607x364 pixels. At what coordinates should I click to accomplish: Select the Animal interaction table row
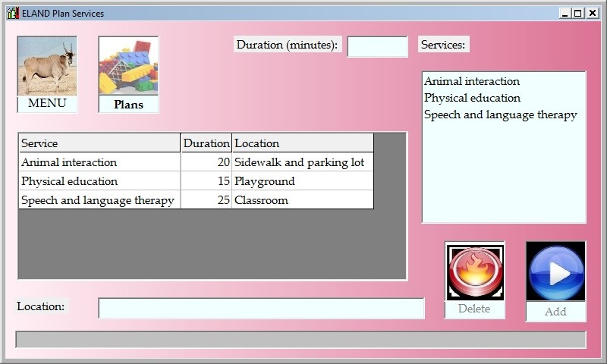tap(99, 162)
